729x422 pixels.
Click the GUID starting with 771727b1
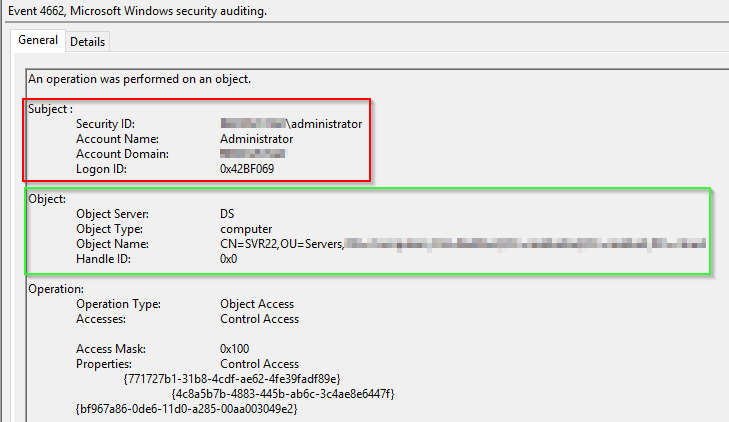pos(232,379)
